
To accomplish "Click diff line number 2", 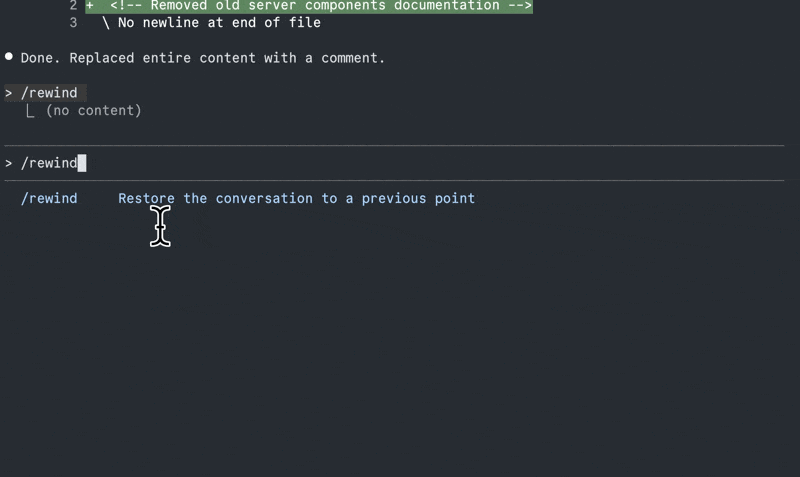I will click(74, 6).
